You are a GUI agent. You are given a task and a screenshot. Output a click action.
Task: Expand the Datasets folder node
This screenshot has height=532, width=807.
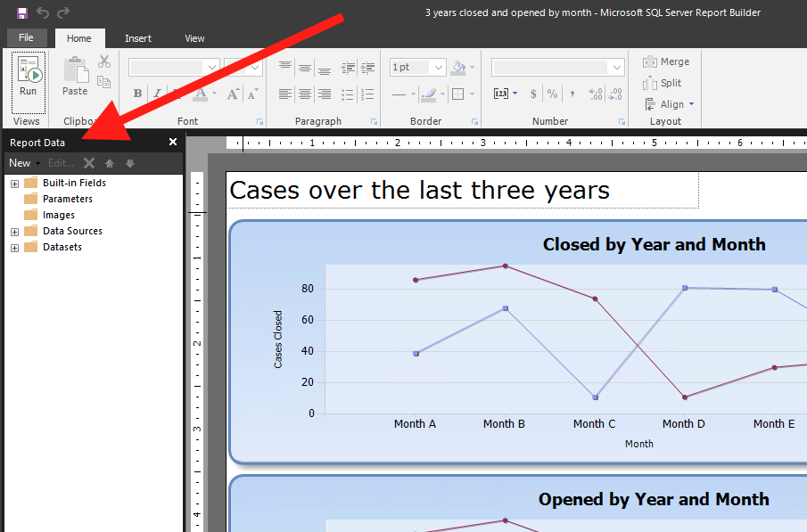14,248
